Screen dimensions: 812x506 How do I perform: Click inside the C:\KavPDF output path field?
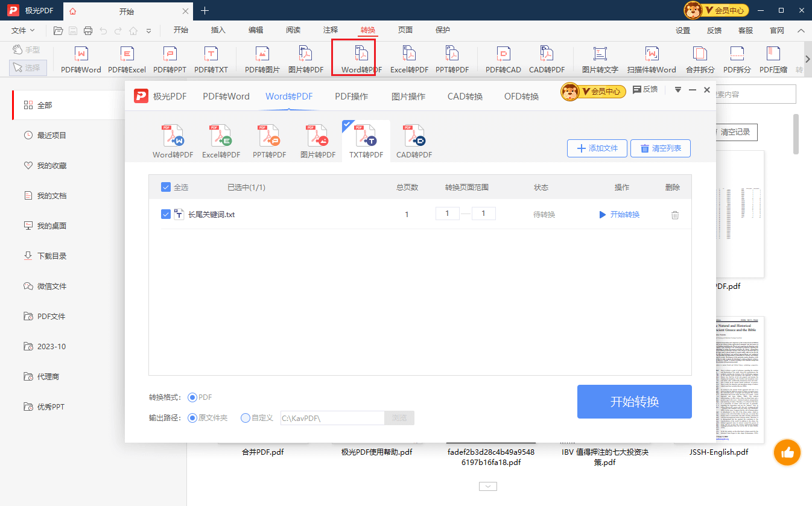(332, 417)
